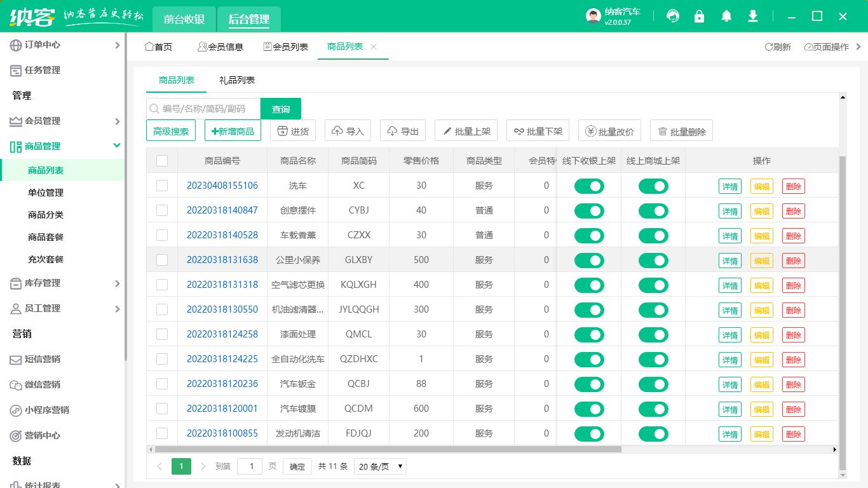Check the select-all checkbox in the table header
The image size is (868, 488).
[162, 161]
